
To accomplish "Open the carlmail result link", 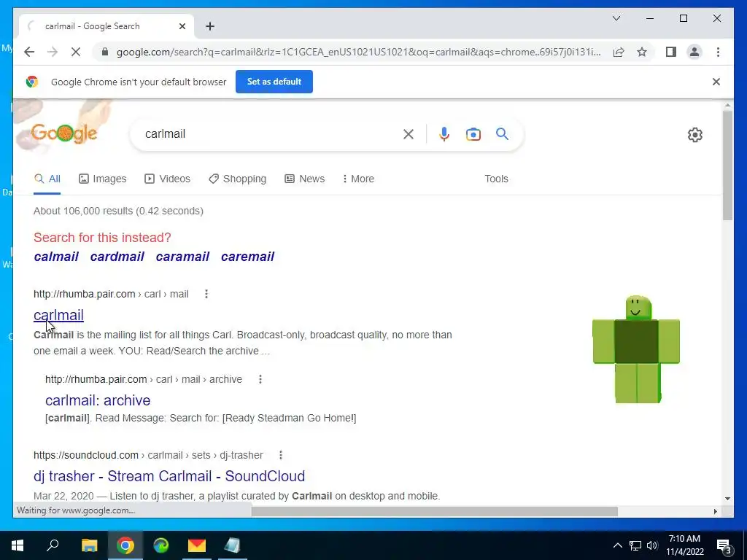I will tap(58, 315).
